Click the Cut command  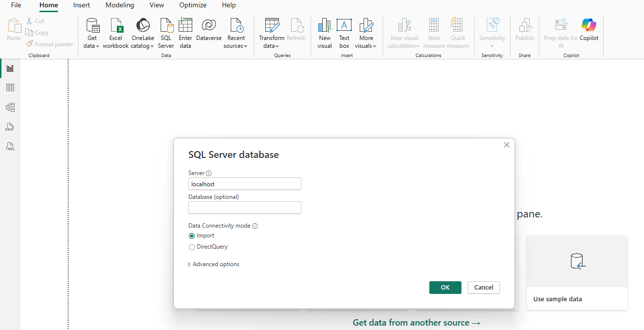tap(35, 21)
